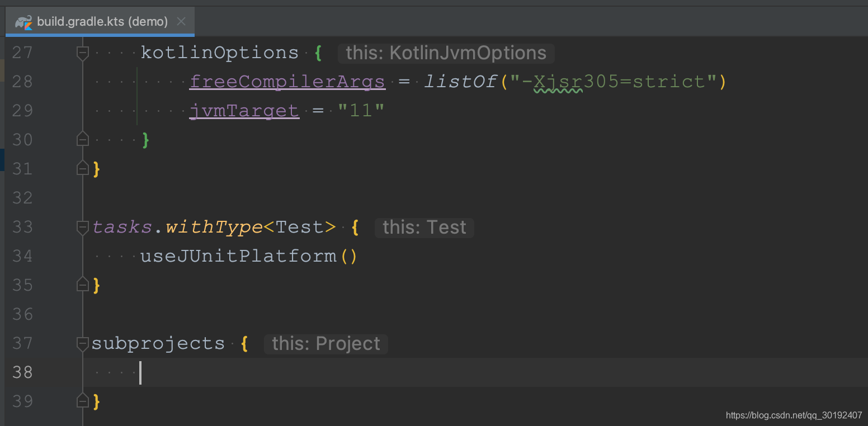Image resolution: width=868 pixels, height=426 pixels.
Task: Collapse the kotlinOptions block fold marker at line 27
Action: tap(83, 53)
